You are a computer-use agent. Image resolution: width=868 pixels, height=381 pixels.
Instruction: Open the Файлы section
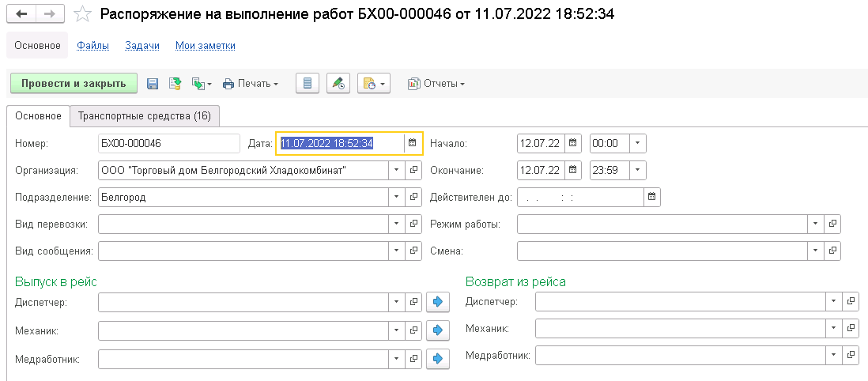click(x=93, y=46)
